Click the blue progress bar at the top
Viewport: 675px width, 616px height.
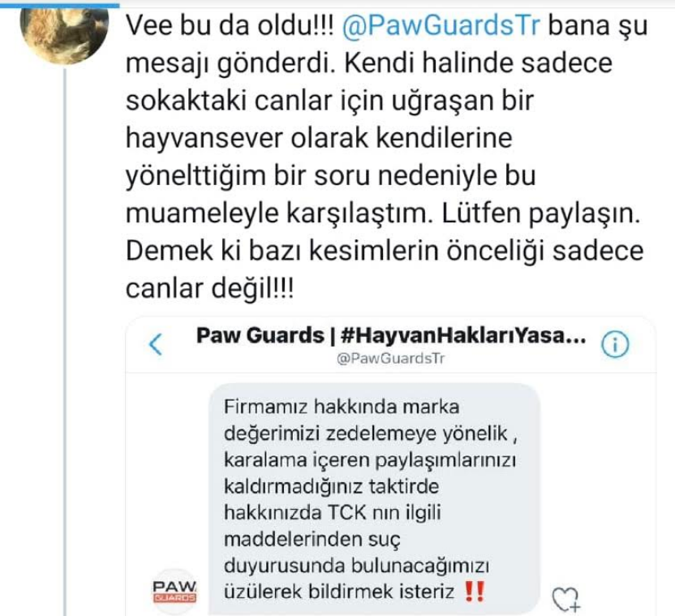click(x=59, y=5)
